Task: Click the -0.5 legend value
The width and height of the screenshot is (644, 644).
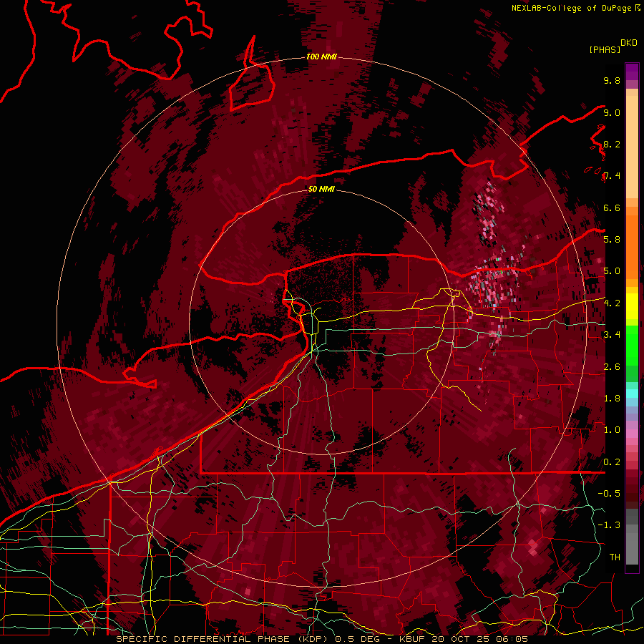Action: pyautogui.click(x=609, y=494)
